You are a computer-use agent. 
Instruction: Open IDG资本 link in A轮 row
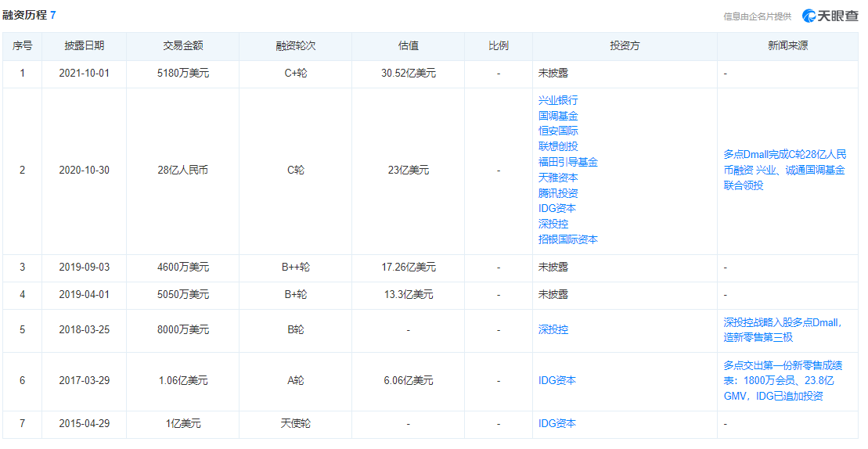coord(557,380)
